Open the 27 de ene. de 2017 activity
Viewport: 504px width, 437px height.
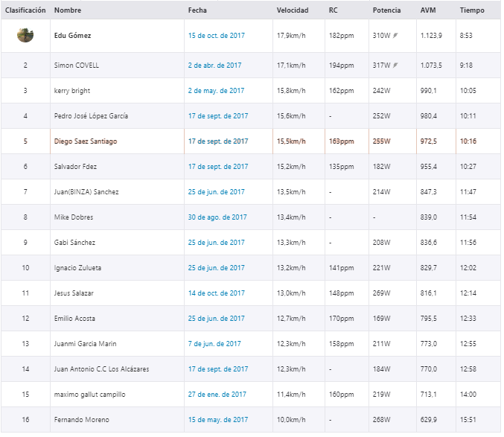click(217, 395)
